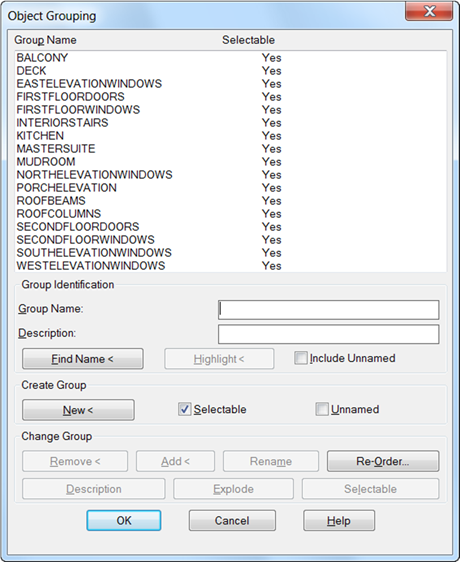Pick the WESTELEVATIONWINDOWS group
This screenshot has width=460, height=562.
click(231, 266)
